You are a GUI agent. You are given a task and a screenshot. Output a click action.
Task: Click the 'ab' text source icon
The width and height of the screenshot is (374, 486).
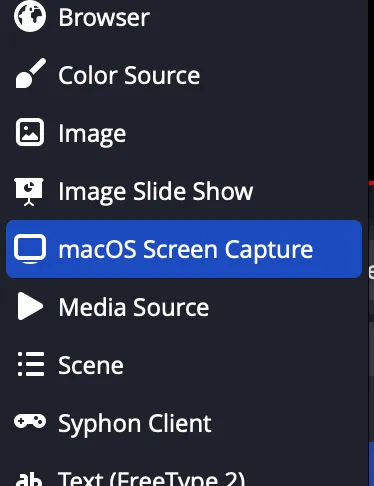pos(29,479)
